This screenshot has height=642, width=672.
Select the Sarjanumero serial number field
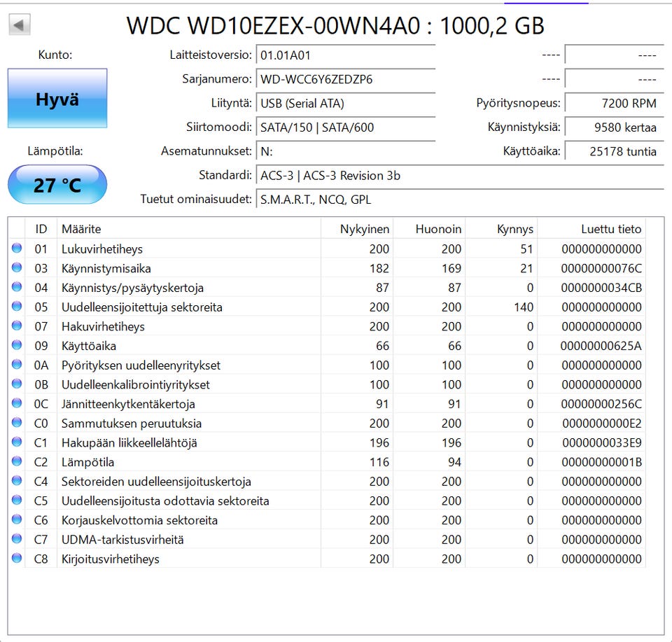pos(346,79)
